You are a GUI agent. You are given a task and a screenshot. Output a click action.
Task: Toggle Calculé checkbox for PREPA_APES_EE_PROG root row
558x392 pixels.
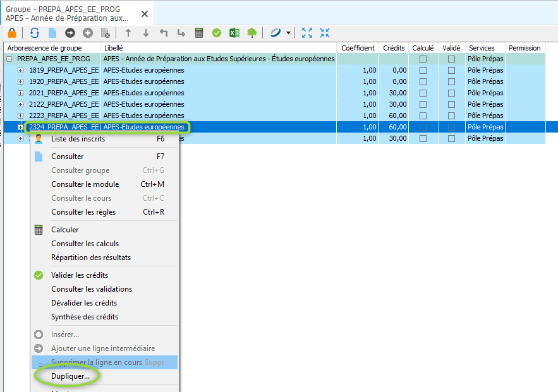pyautogui.click(x=423, y=59)
